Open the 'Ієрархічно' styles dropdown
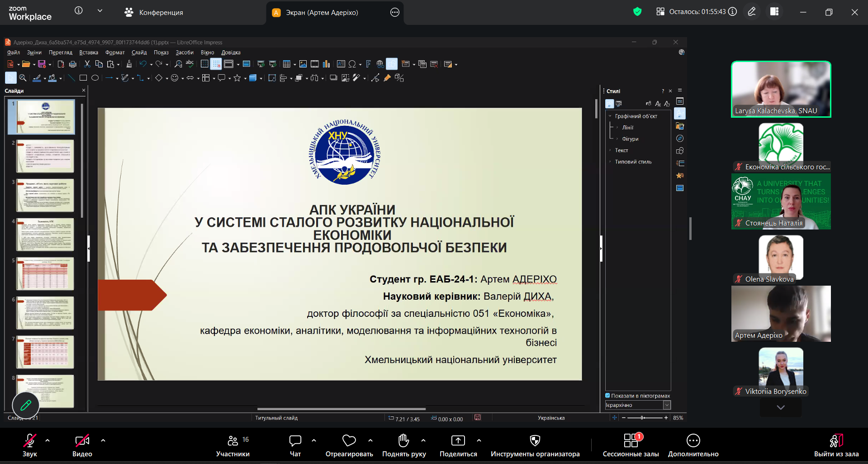This screenshot has width=868, height=464. coord(667,405)
